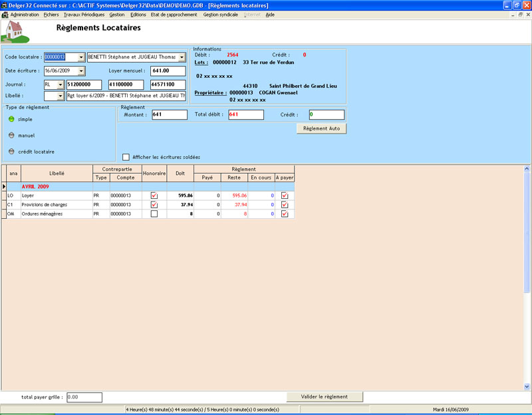
Task: Enable 'Afficher les écritures soldées' checkbox
Action: click(126, 157)
